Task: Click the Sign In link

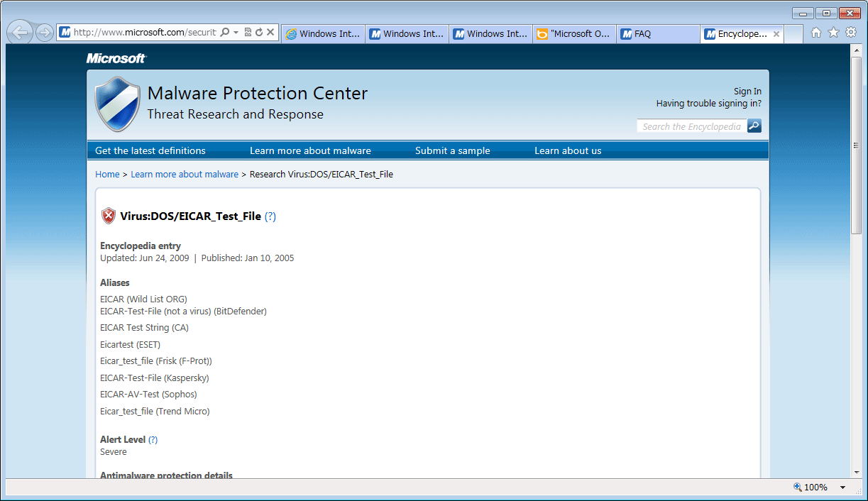Action: 747,91
